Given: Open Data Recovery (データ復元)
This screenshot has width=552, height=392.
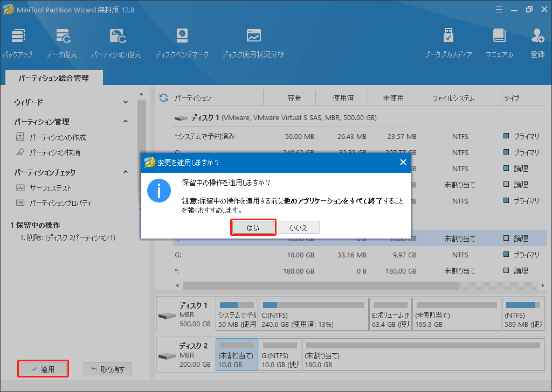Looking at the screenshot, I should click(62, 43).
